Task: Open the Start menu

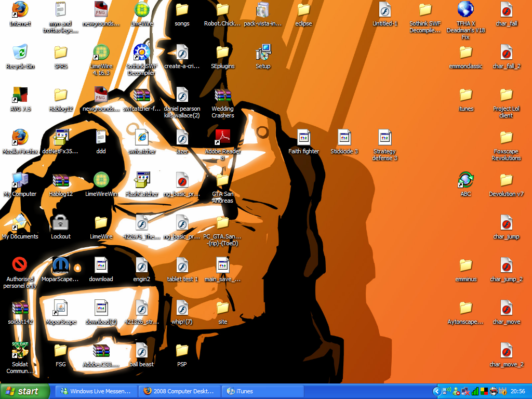Action: pos(25,391)
